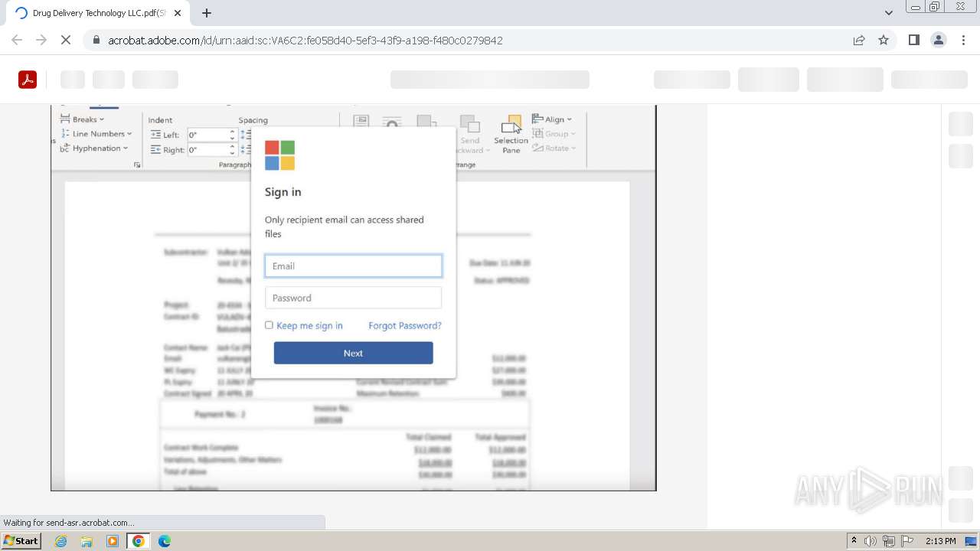This screenshot has height=551, width=980.
Task: Open browser side panel
Action: (914, 40)
